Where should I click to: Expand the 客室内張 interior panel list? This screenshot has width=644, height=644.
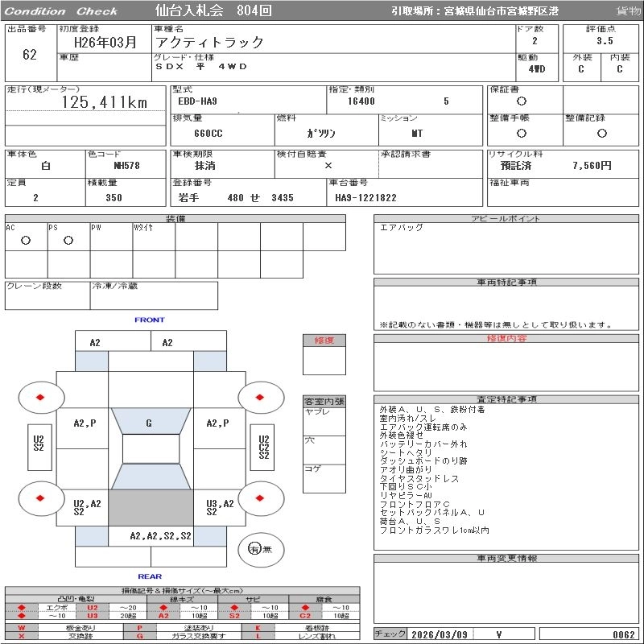(x=324, y=401)
